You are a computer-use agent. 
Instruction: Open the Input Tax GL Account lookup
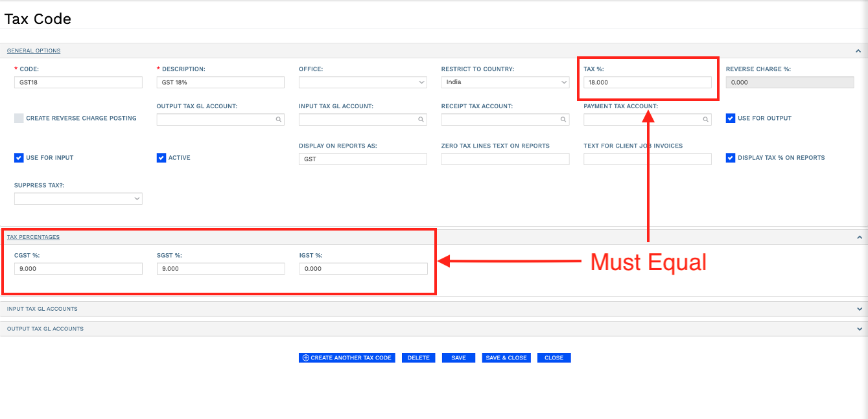coord(421,119)
